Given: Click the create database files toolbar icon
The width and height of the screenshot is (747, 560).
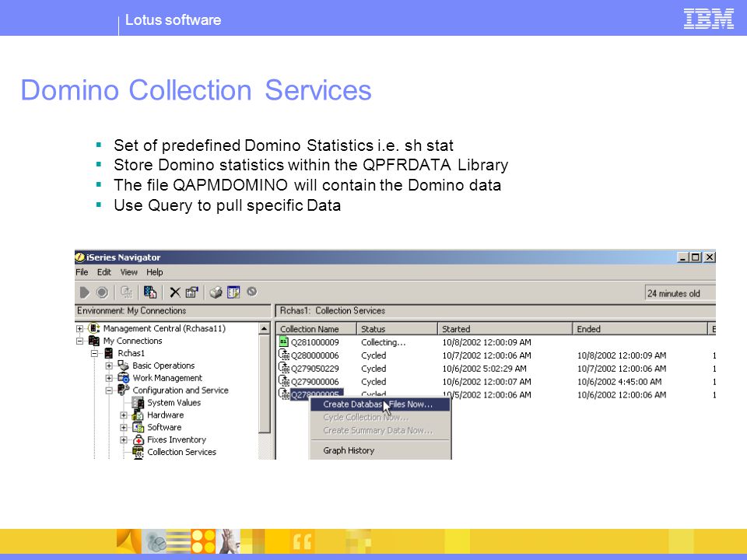Looking at the screenshot, I should (150, 292).
